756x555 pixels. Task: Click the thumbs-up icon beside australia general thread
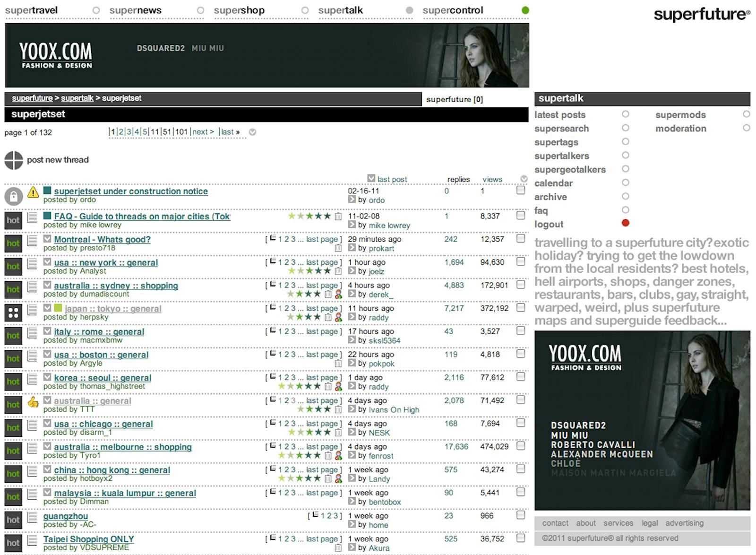point(33,402)
